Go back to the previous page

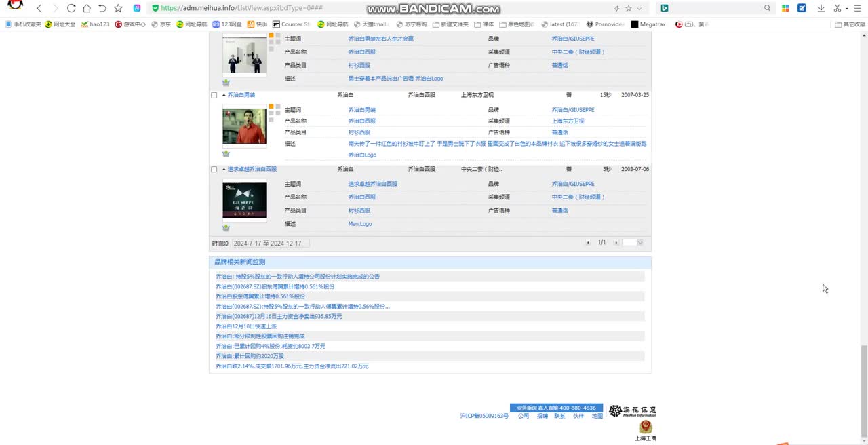coord(39,8)
